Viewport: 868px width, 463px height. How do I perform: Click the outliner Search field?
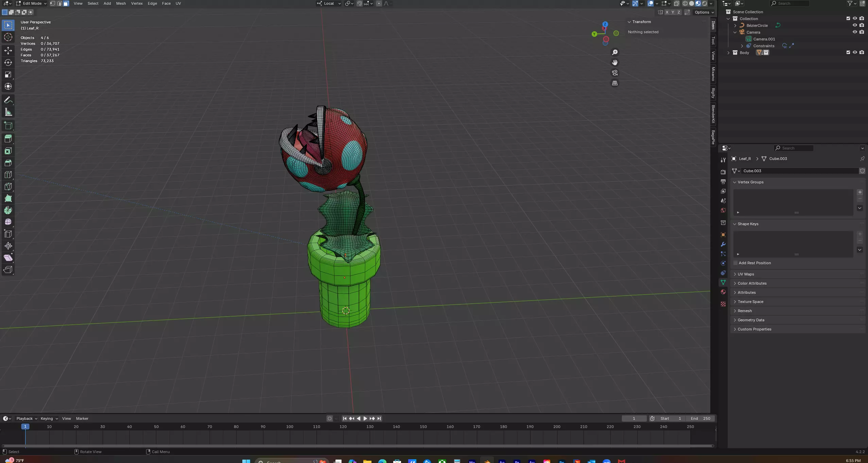(x=789, y=3)
